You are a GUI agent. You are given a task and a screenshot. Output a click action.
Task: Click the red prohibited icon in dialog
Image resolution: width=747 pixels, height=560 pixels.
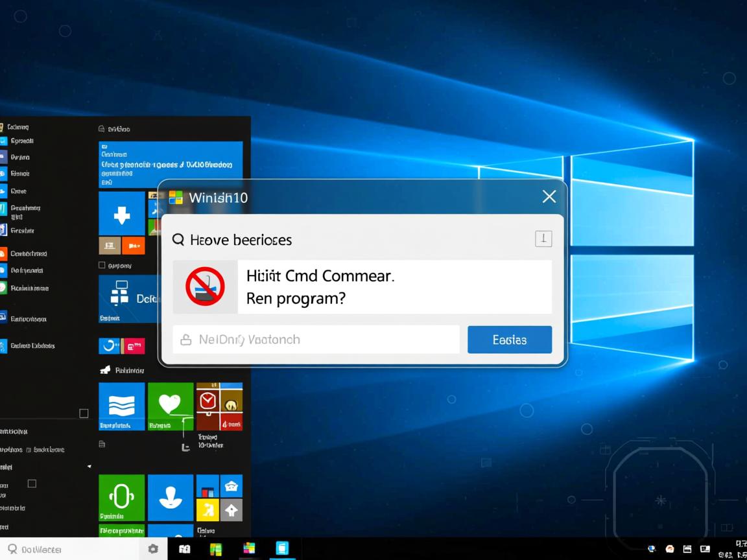205,286
